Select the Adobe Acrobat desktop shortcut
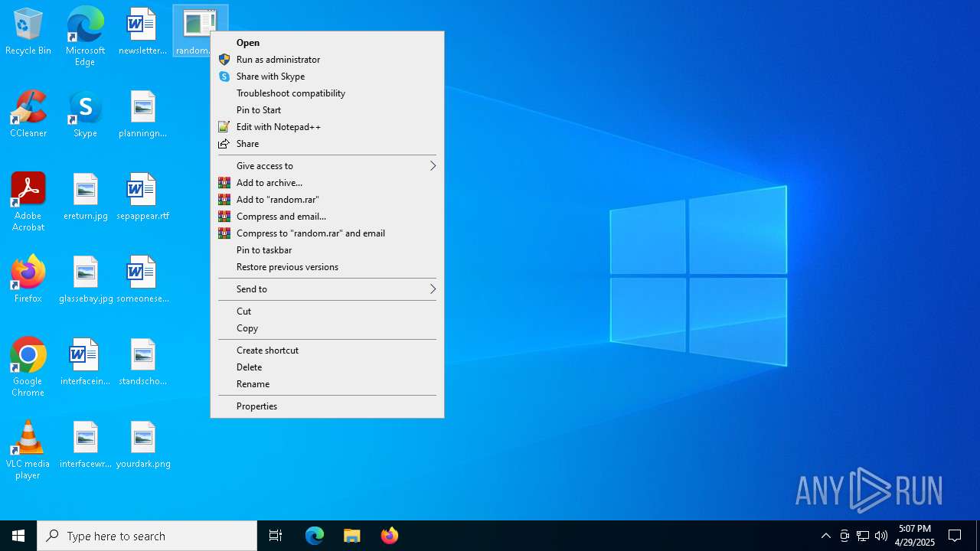Screen dimensions: 980x551 point(28,202)
